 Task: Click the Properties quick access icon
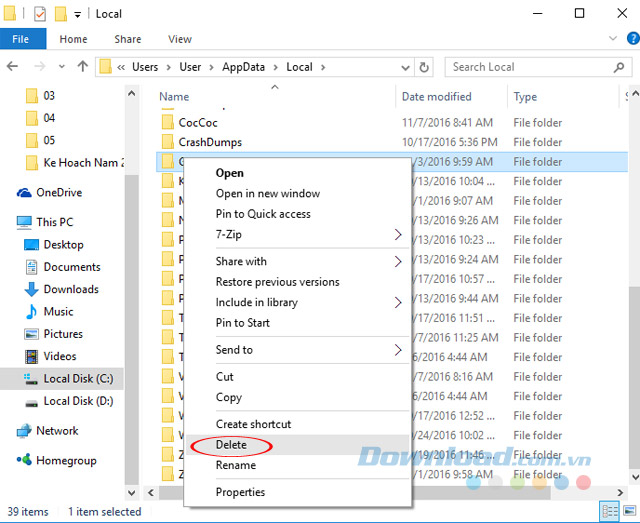(40, 14)
